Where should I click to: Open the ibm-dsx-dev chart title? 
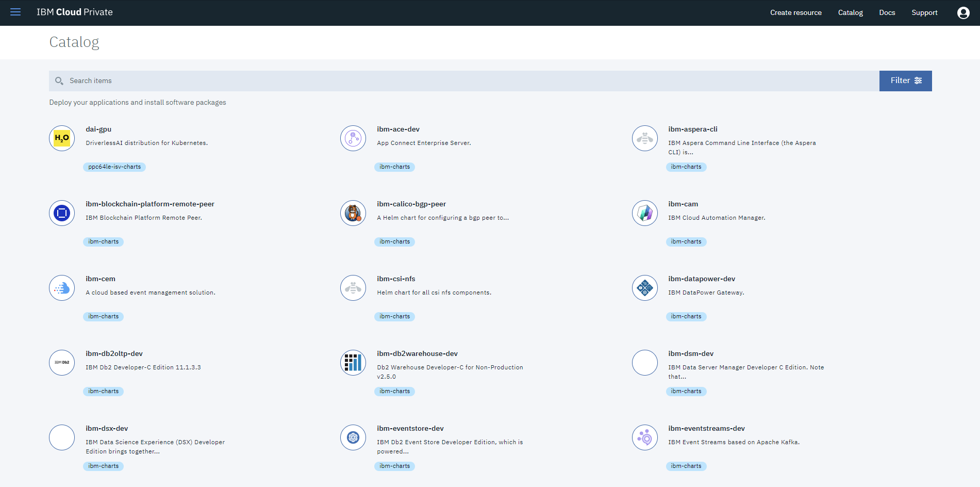pyautogui.click(x=107, y=429)
